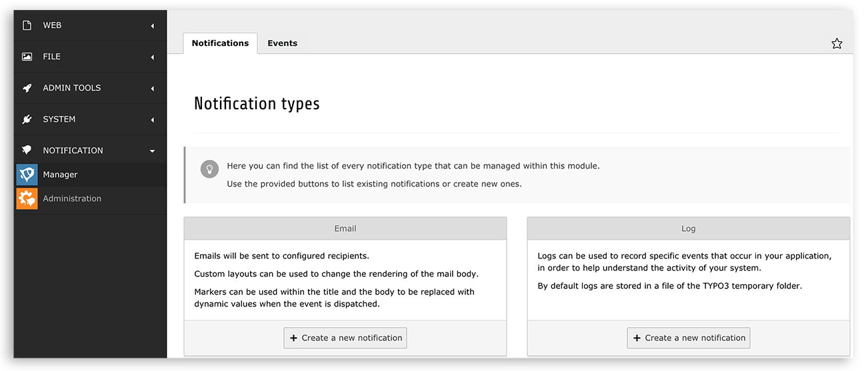
Task: Click the ADMIN TOOLS rocket icon
Action: click(x=27, y=88)
